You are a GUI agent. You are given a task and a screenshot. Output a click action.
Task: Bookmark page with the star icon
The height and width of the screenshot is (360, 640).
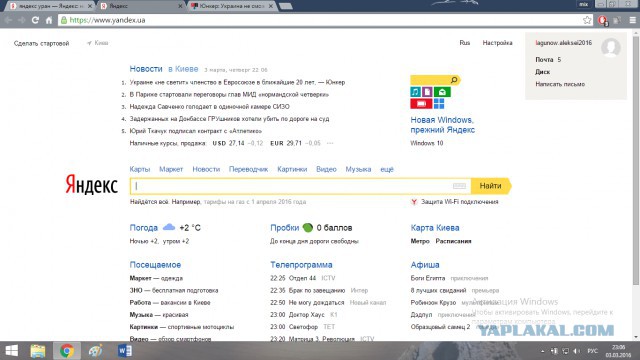point(587,20)
